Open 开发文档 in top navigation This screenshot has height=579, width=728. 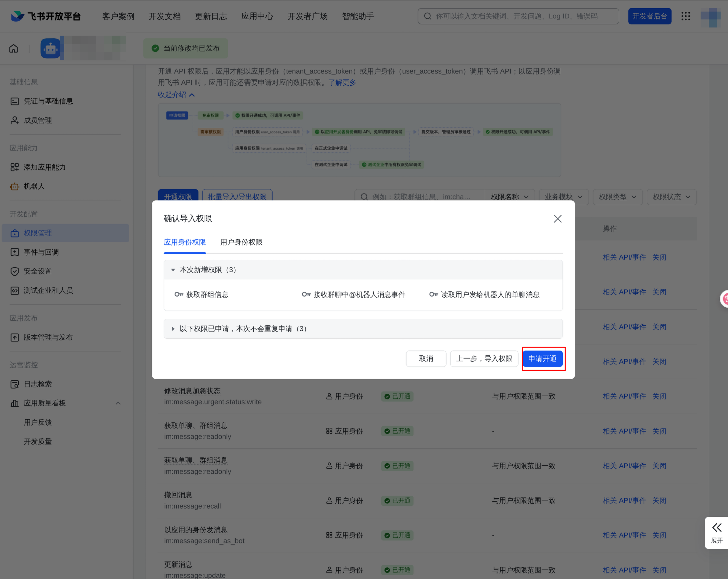point(164,16)
